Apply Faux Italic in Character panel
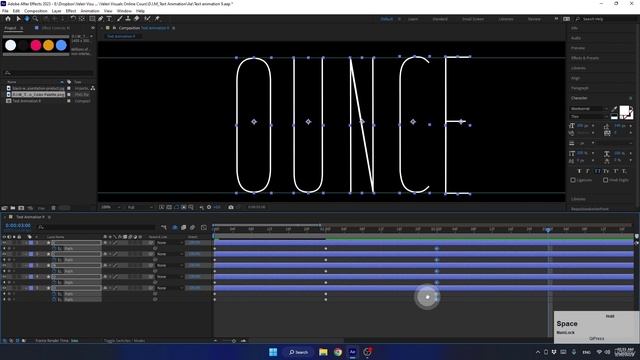 [588, 171]
